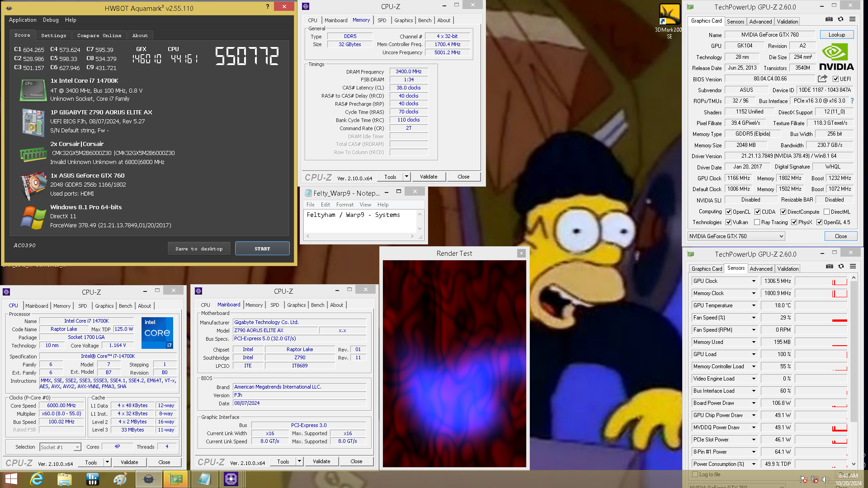Viewport: 868px width, 488px height.
Task: Click the Windows flag logo in Aquamark
Action: coord(33,217)
